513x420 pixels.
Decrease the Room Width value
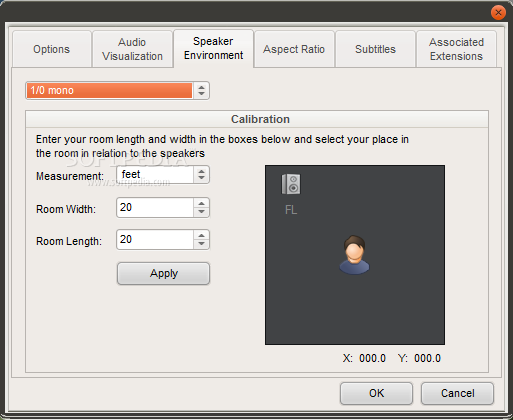tap(201, 212)
